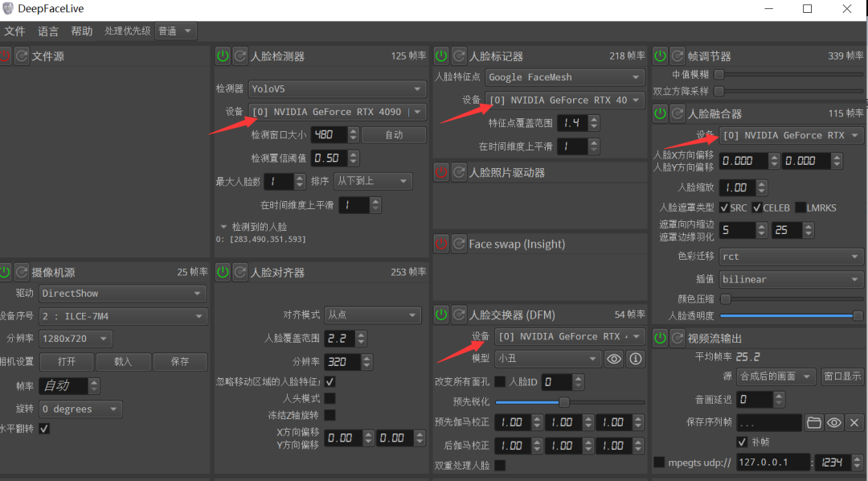The height and width of the screenshot is (481, 868).
Task: Toggle power for 人脸交换器 (DFM) module
Action: click(441, 314)
